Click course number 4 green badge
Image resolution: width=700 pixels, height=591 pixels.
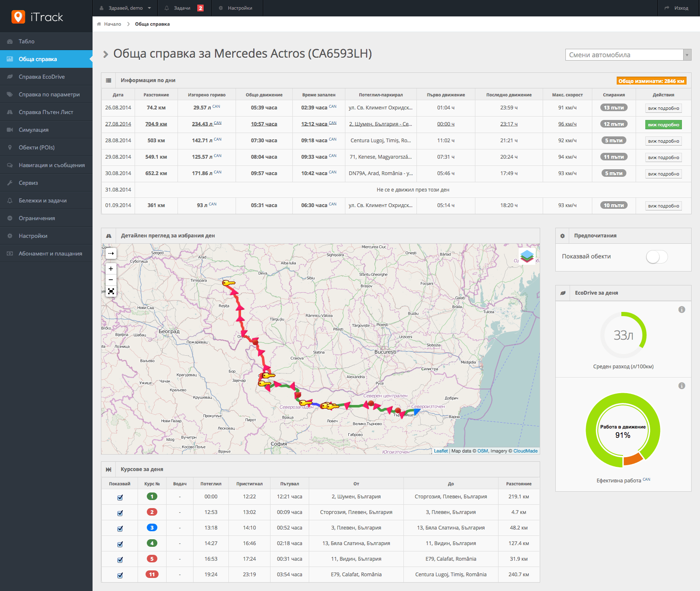pos(152,543)
